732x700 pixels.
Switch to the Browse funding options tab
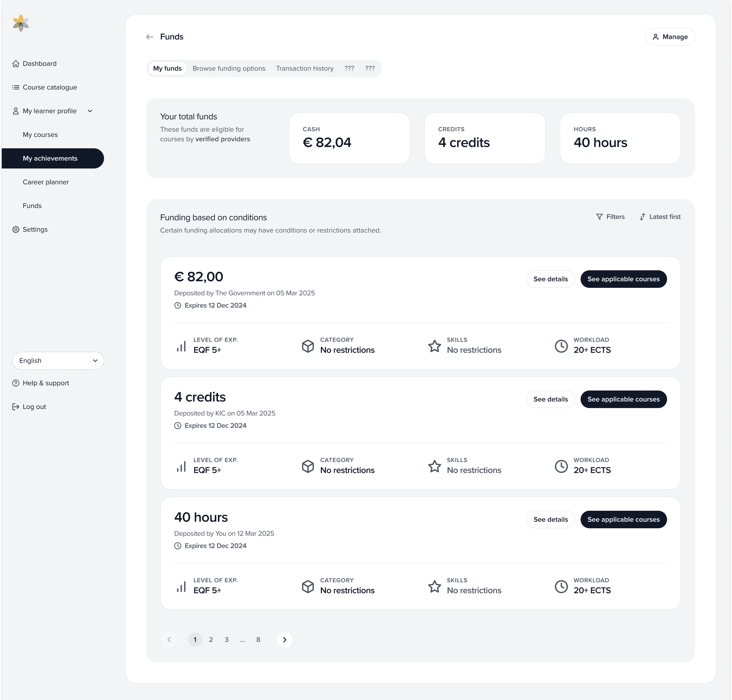[229, 68]
